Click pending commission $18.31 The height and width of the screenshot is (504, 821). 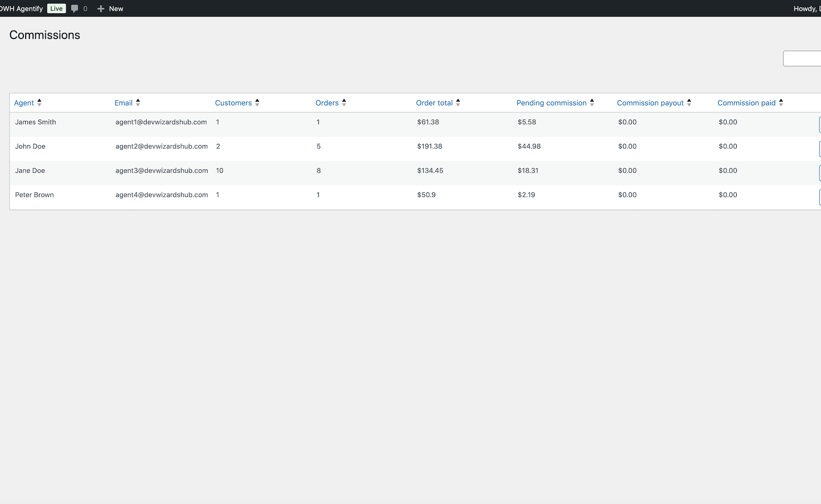528,171
